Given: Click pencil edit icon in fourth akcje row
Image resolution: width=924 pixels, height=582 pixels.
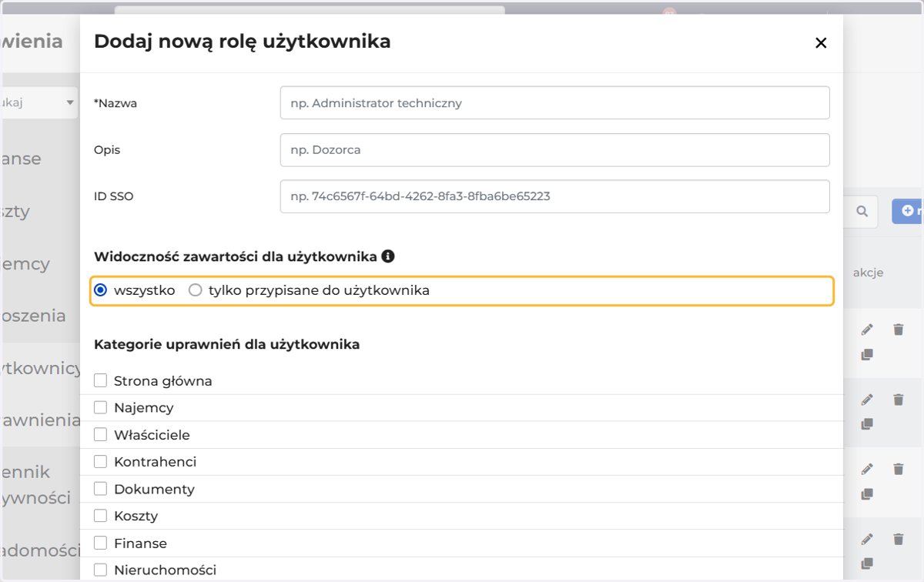Looking at the screenshot, I should click(867, 539).
